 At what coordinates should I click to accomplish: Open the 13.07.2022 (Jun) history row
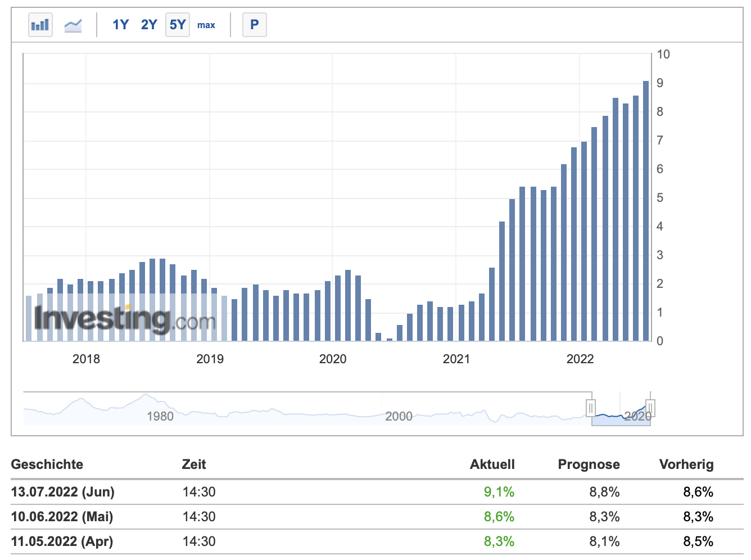point(63,492)
